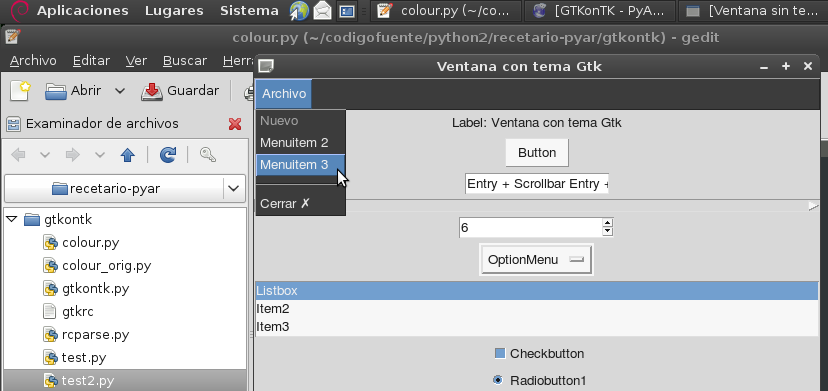Launch the web browser globe icon

click(x=299, y=11)
